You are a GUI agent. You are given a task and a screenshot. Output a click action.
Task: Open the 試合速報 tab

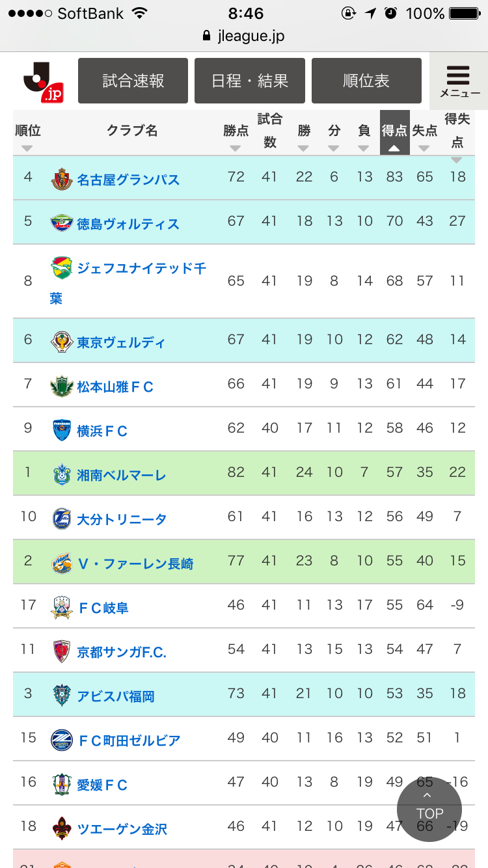pos(133,81)
